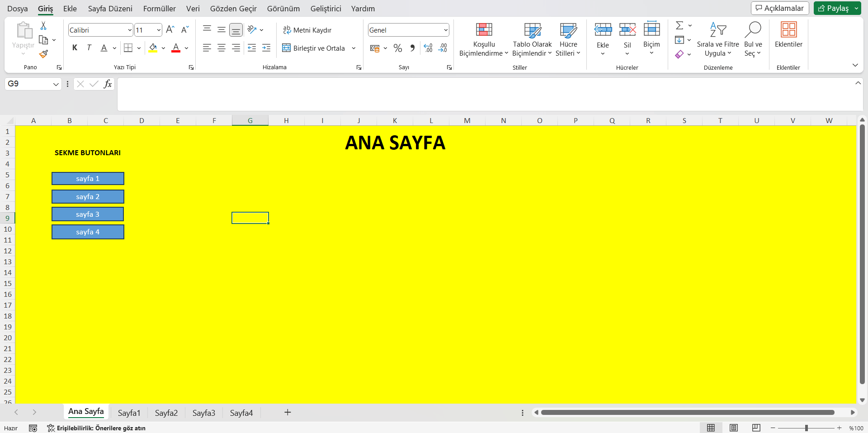Decrease font size with small A
This screenshot has width=868, height=433.
185,30
